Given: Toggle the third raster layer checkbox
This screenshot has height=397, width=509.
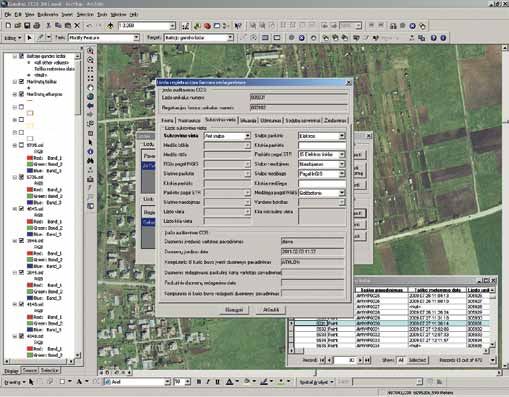Looking at the screenshot, I should tap(22, 209).
